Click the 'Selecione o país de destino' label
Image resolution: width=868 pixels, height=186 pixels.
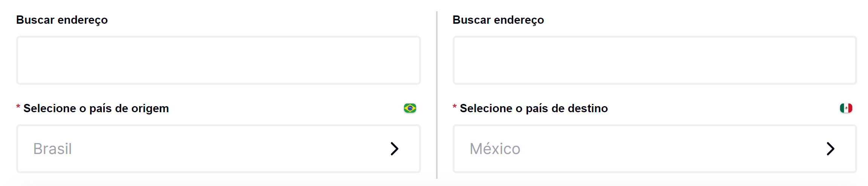tap(534, 108)
